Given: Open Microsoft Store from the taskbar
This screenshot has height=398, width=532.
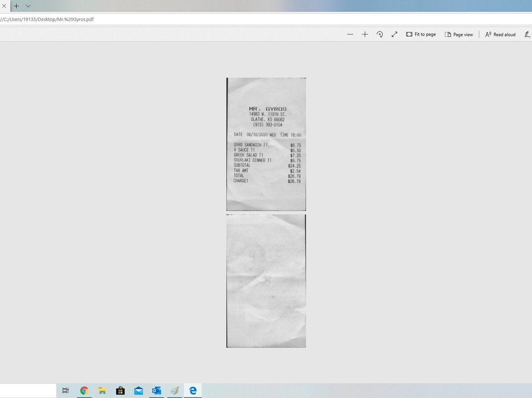Looking at the screenshot, I should (x=120, y=391).
